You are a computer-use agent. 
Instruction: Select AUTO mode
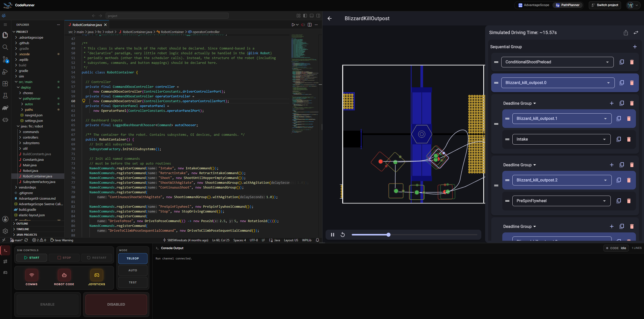pyautogui.click(x=133, y=270)
